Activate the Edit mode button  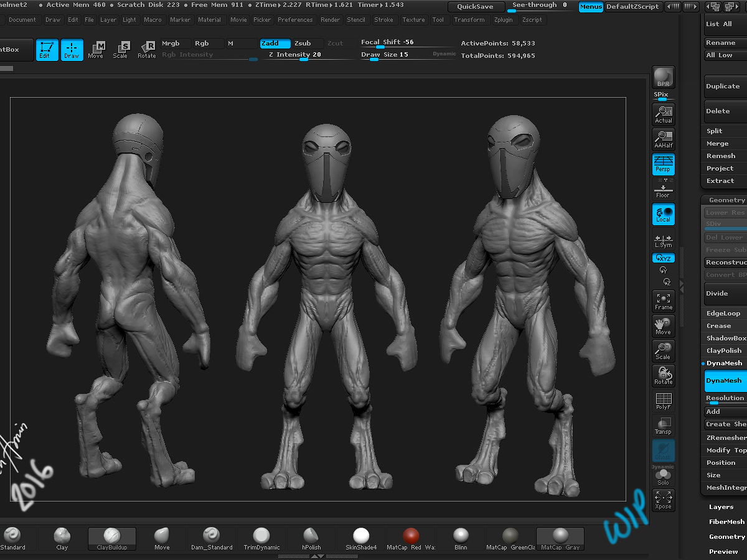pos(47,50)
